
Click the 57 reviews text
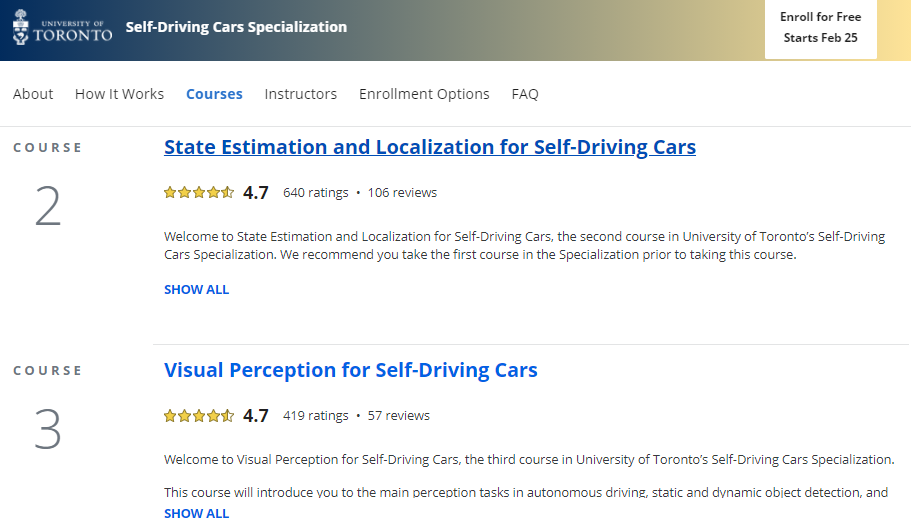(398, 415)
